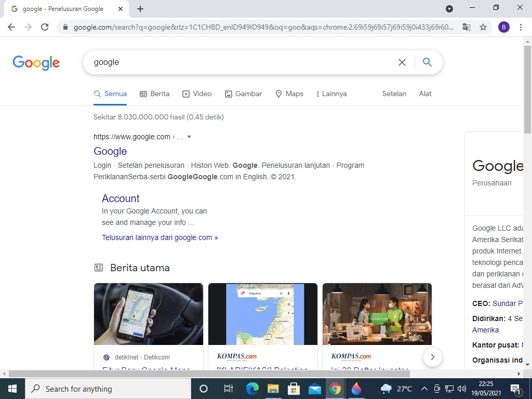Open the notification center icon

click(x=516, y=389)
